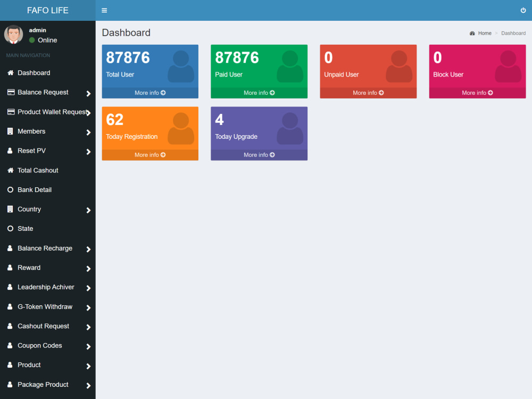Click the Balance Request card icon
Image resolution: width=532 pixels, height=399 pixels.
11,92
